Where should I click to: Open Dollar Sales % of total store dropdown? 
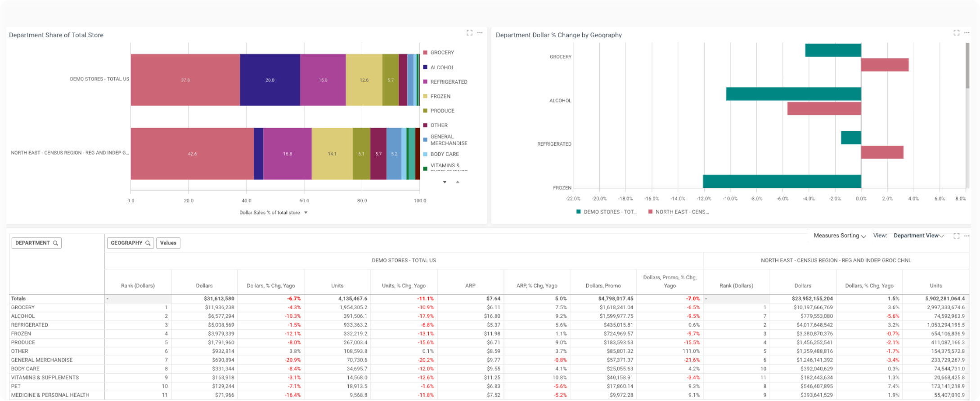coord(306,213)
